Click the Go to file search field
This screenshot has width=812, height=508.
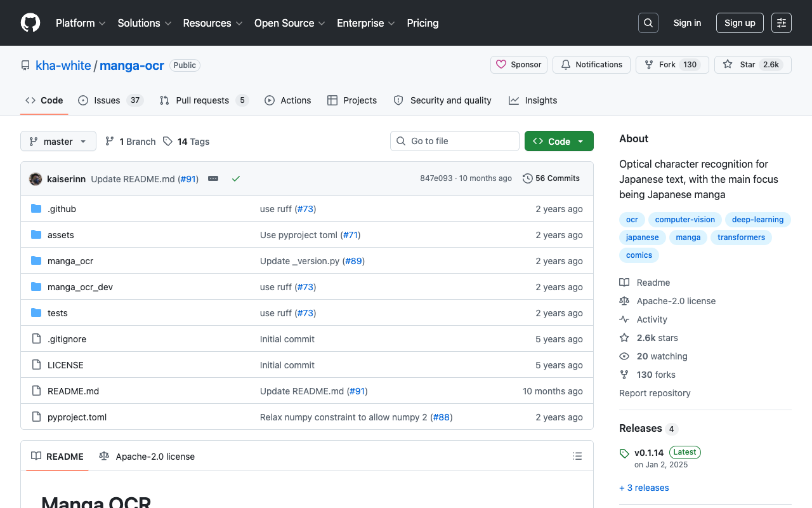click(x=455, y=141)
